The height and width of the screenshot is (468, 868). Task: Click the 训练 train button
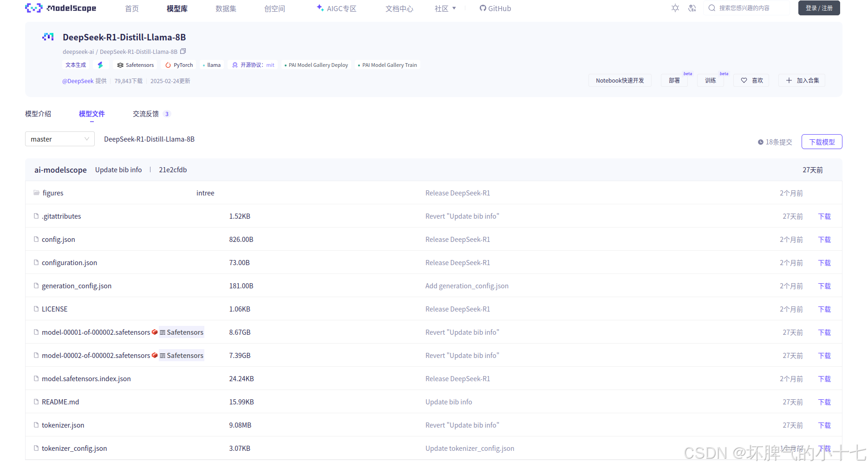pyautogui.click(x=710, y=80)
